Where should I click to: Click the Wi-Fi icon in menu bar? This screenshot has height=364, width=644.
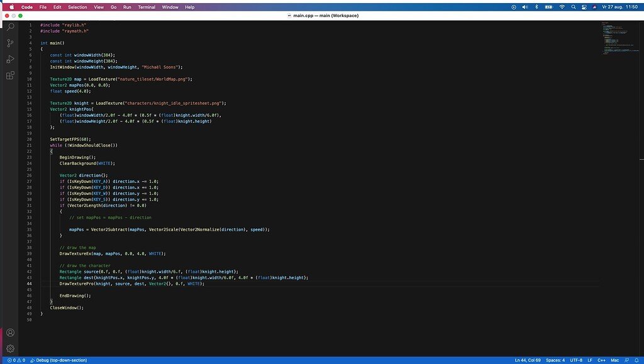tap(562, 7)
